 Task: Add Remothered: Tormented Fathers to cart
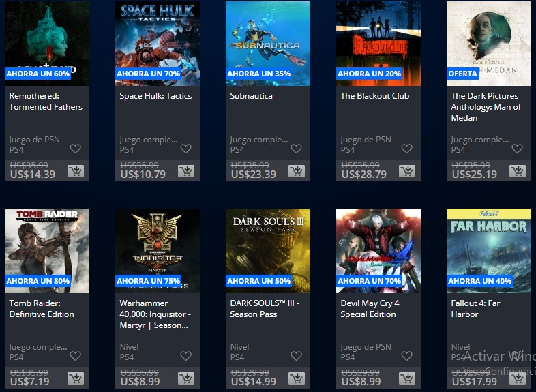(x=76, y=171)
